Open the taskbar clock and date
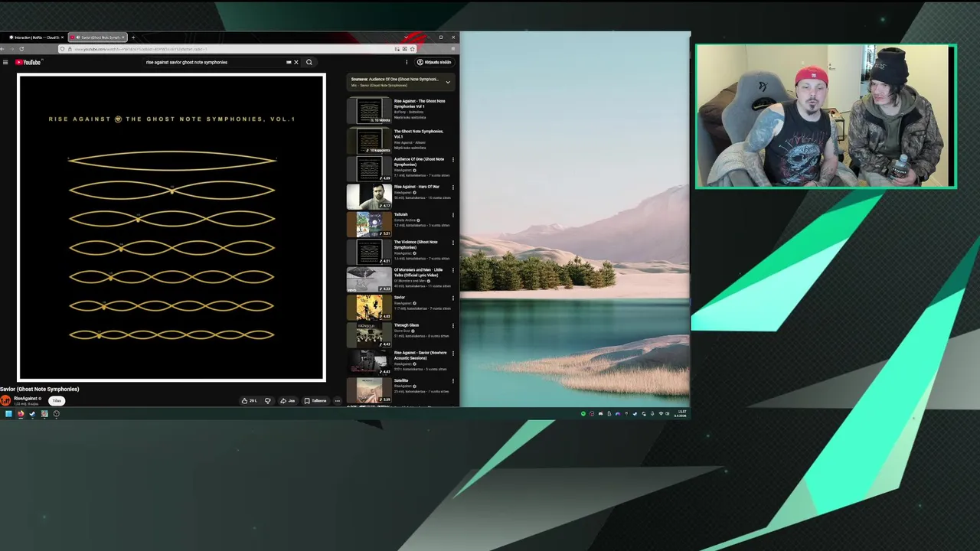980x551 pixels. [681, 413]
